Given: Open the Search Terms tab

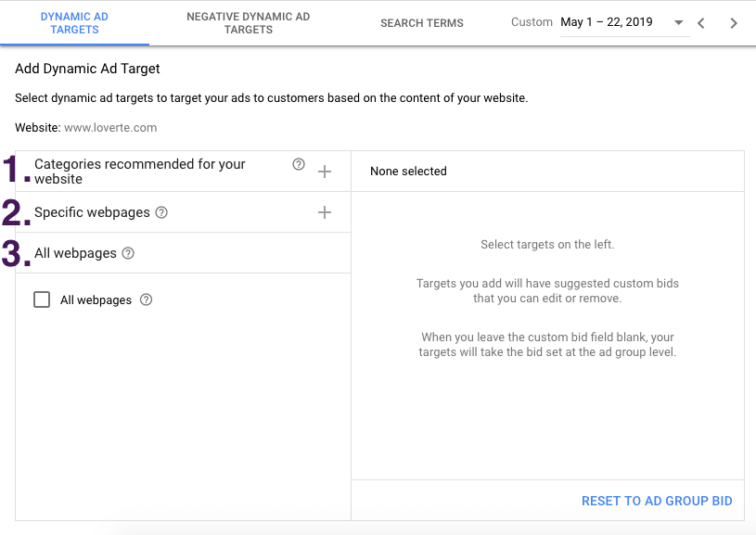Looking at the screenshot, I should click(x=422, y=23).
